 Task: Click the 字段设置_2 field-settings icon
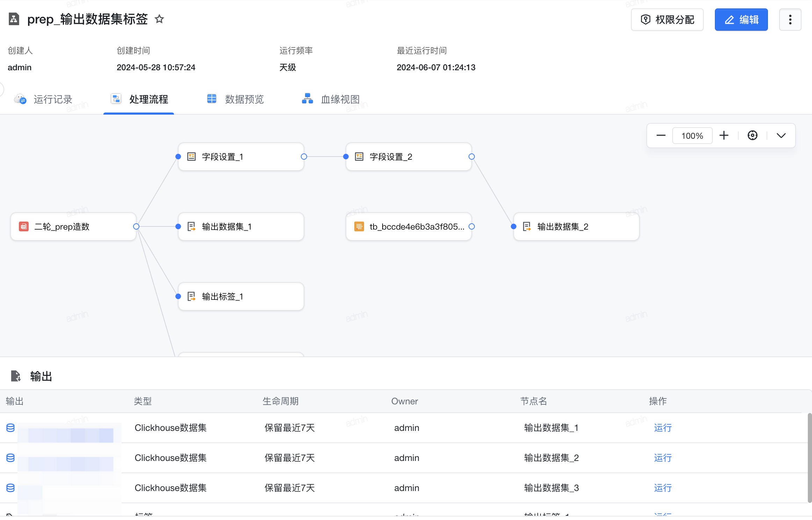click(359, 157)
